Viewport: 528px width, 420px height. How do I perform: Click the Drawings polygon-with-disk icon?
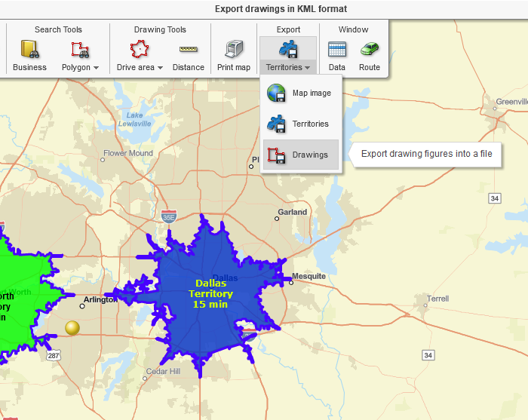point(277,155)
